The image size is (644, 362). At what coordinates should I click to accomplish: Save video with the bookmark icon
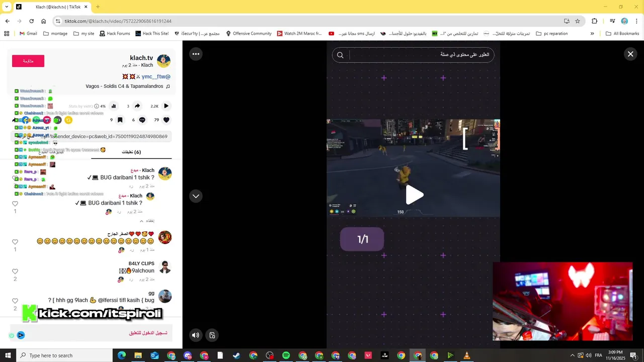tap(120, 120)
